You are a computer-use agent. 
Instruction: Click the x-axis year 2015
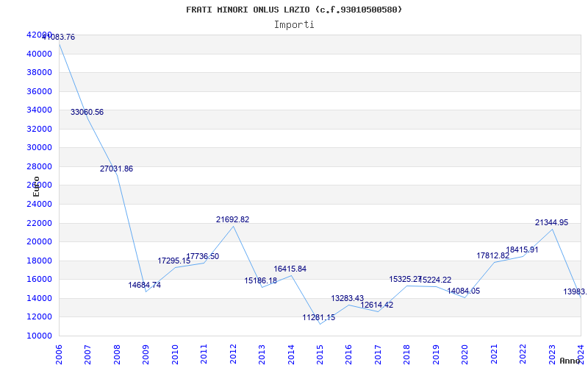[x=320, y=355]
